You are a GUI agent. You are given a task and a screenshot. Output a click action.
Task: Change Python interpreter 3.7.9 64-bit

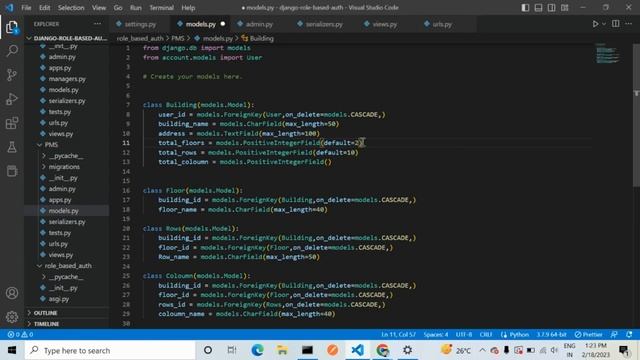coord(551,335)
